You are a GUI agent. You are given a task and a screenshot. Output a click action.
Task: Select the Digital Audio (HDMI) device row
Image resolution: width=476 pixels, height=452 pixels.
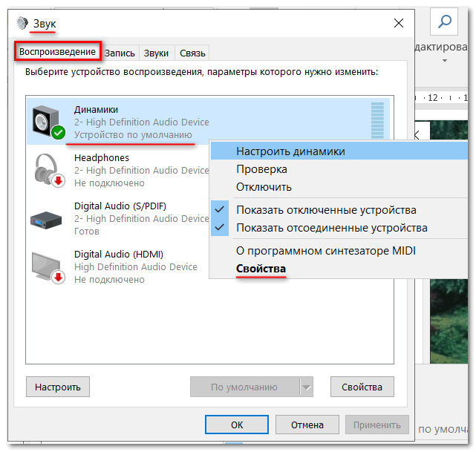pyautogui.click(x=118, y=266)
